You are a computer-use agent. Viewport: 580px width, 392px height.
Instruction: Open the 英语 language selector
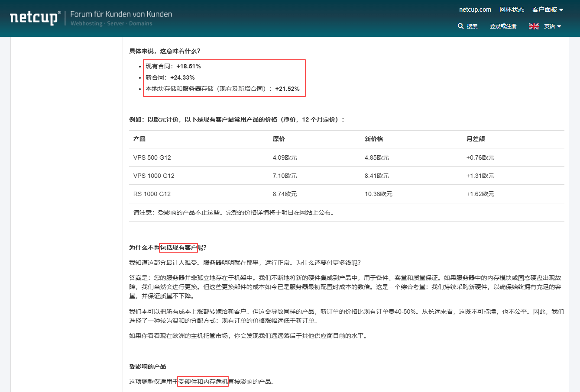click(x=552, y=26)
